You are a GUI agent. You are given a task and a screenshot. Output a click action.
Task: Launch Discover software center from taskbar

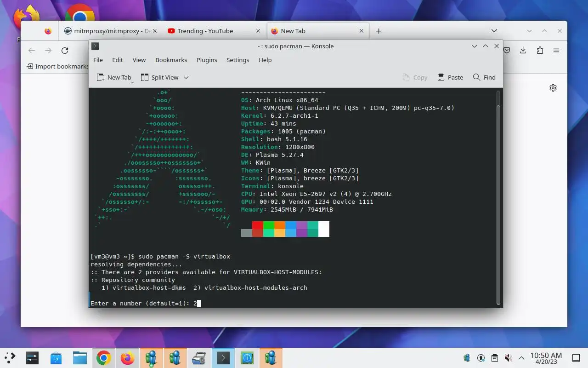click(x=56, y=358)
